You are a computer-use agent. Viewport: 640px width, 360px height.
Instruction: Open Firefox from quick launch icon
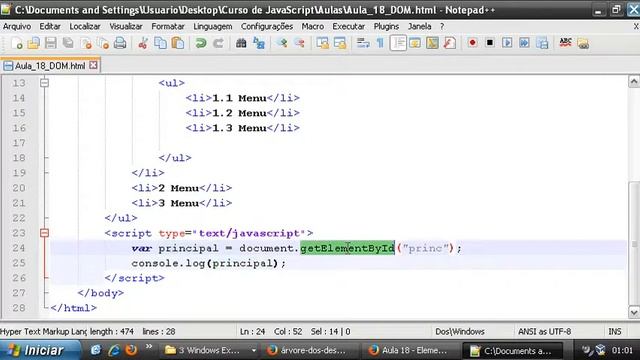click(131, 350)
